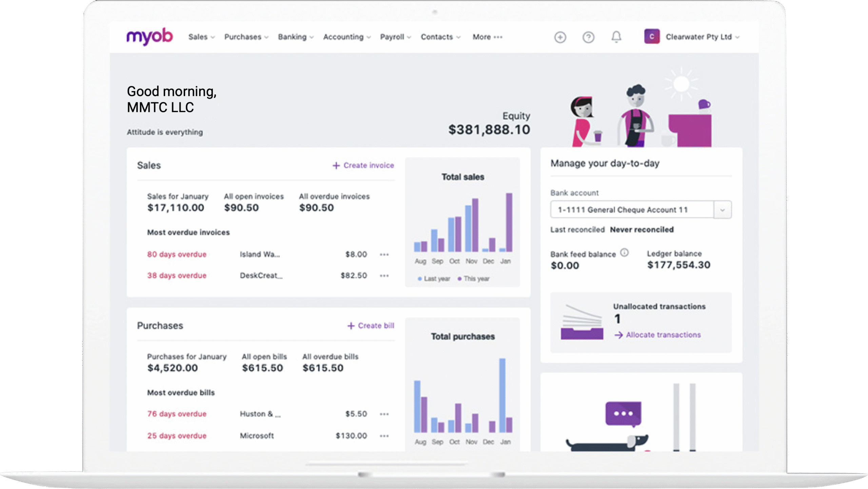This screenshot has width=868, height=489.
Task: Open the Bank account dropdown
Action: tap(723, 209)
